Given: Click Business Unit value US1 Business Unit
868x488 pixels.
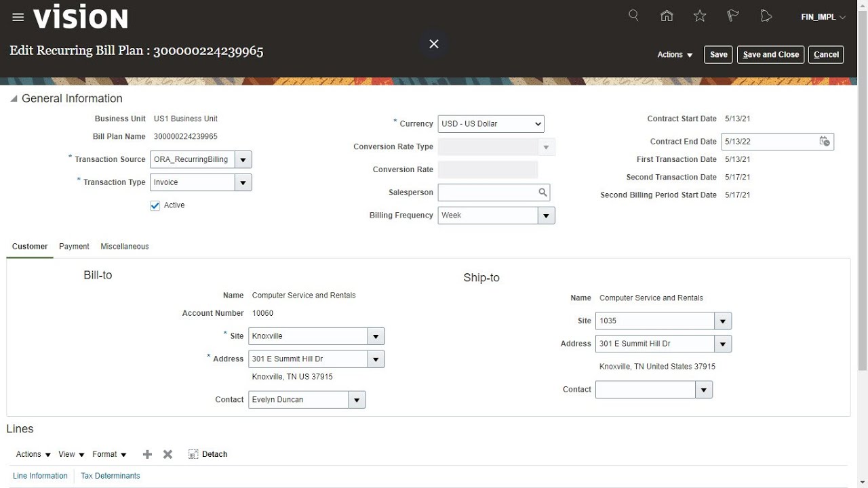Looking at the screenshot, I should (x=186, y=119).
